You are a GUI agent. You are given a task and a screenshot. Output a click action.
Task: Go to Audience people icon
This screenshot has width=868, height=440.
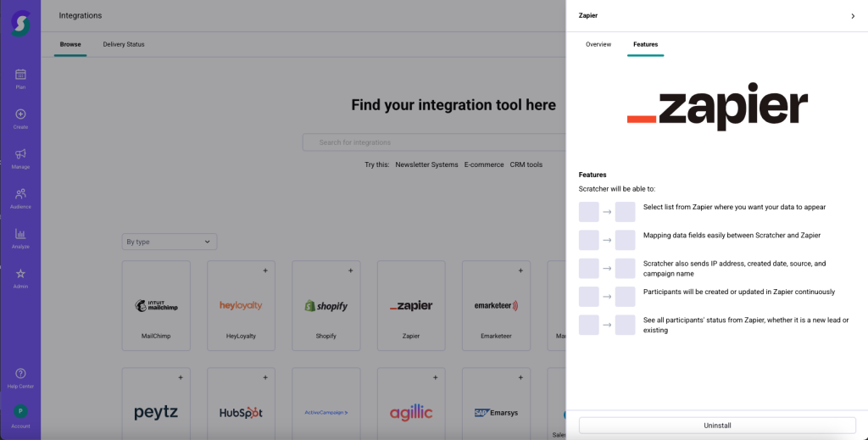[20, 194]
